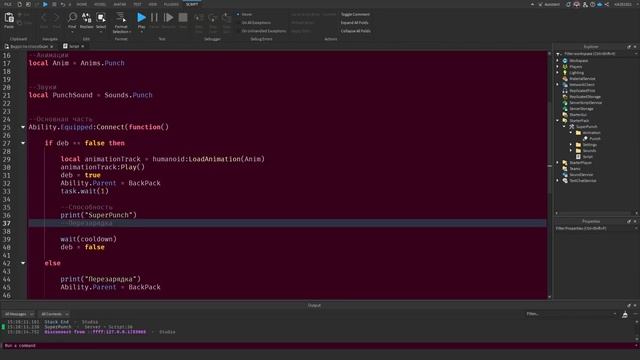Expand the StarterPlayer node arrow
The width and height of the screenshot is (640, 360).
coord(558,163)
